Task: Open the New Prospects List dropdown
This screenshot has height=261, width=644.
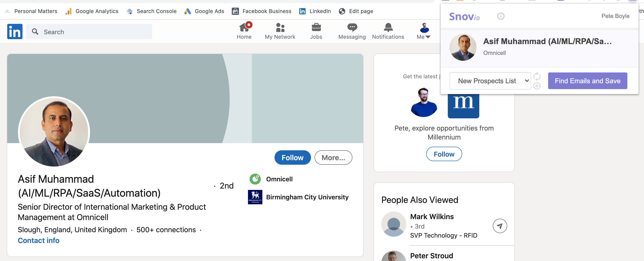Action: point(490,81)
